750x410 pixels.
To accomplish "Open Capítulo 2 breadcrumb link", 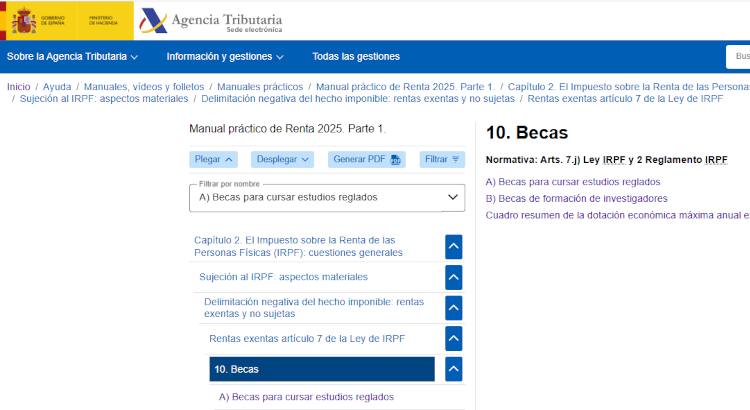I will click(x=629, y=87).
